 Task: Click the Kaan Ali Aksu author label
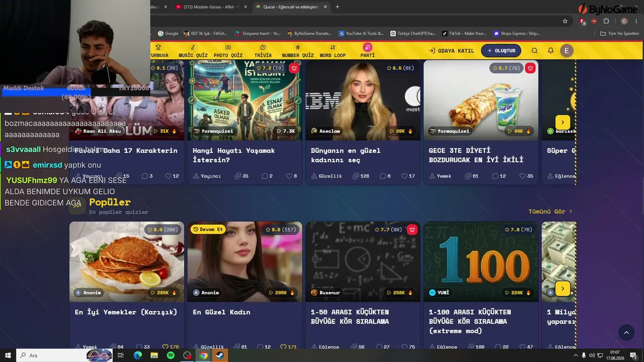point(98,131)
